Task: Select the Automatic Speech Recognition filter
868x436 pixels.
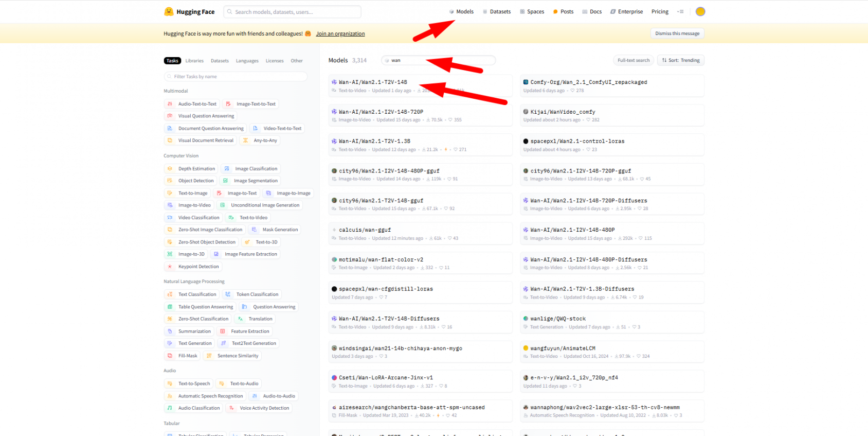Action: (x=205, y=396)
